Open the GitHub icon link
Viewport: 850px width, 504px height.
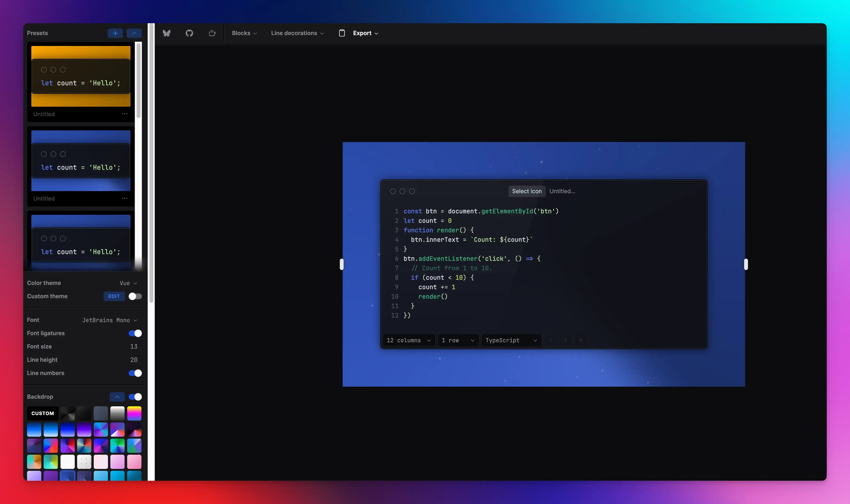point(189,33)
